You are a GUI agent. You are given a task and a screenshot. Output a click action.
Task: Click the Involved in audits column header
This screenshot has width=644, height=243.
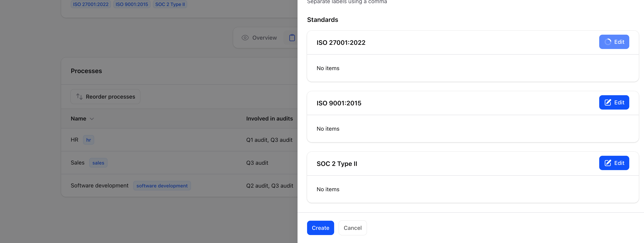269,119
